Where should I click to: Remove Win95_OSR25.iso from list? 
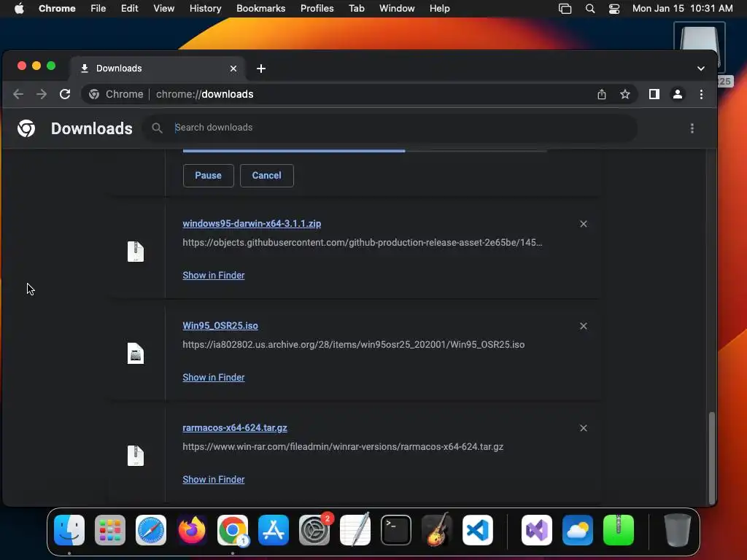[x=583, y=326]
